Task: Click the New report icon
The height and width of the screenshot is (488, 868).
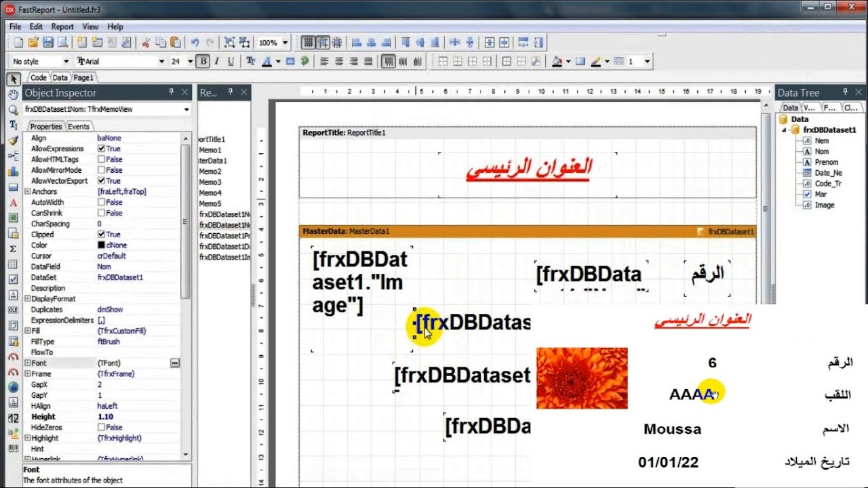Action: pos(18,43)
